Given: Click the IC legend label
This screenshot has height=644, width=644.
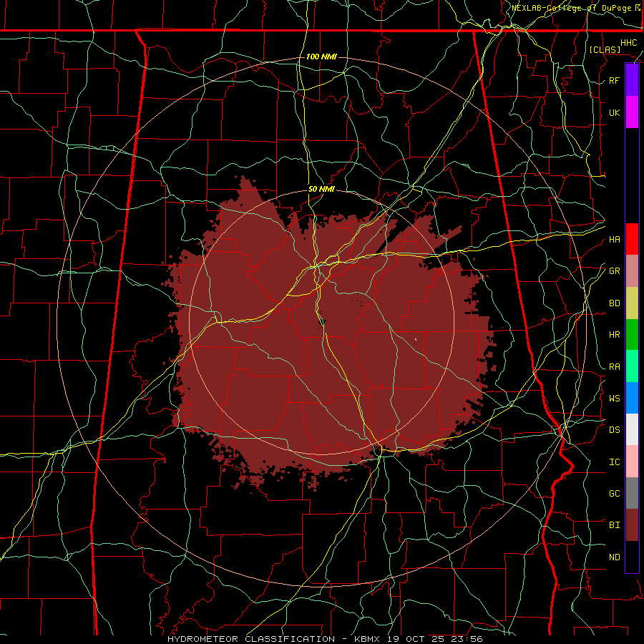Looking at the screenshot, I should 614,462.
